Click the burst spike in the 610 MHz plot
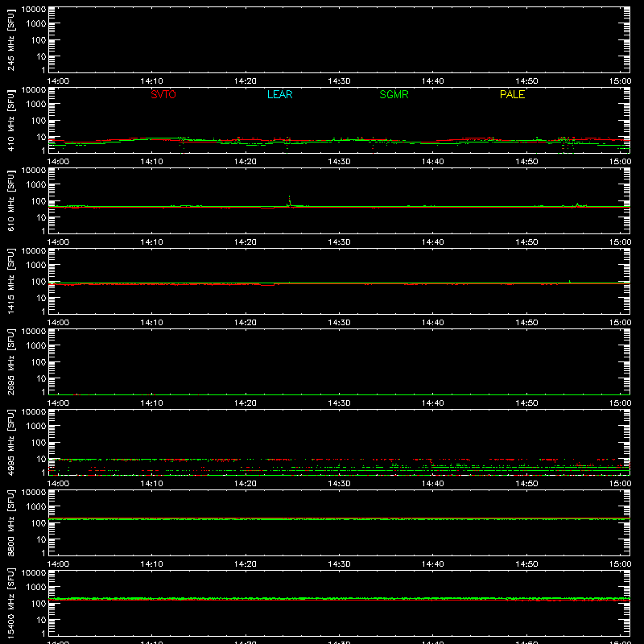This screenshot has height=644, width=644. (x=290, y=200)
